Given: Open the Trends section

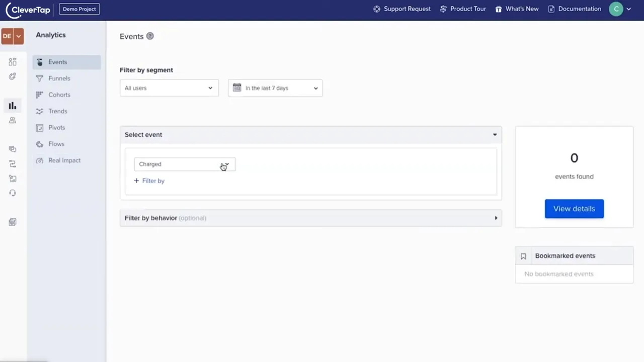Looking at the screenshot, I should (57, 111).
